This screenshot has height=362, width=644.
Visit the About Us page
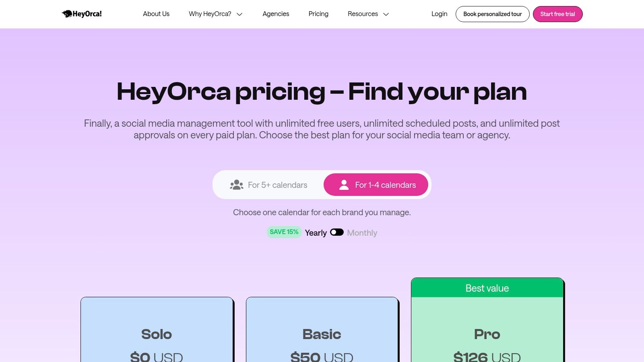[156, 14]
